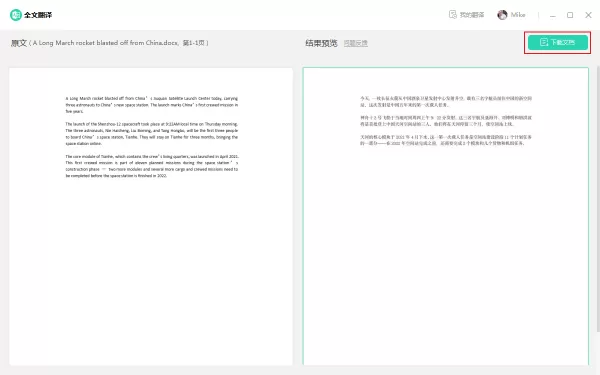
Task: Minimize the translation window
Action: pos(553,15)
